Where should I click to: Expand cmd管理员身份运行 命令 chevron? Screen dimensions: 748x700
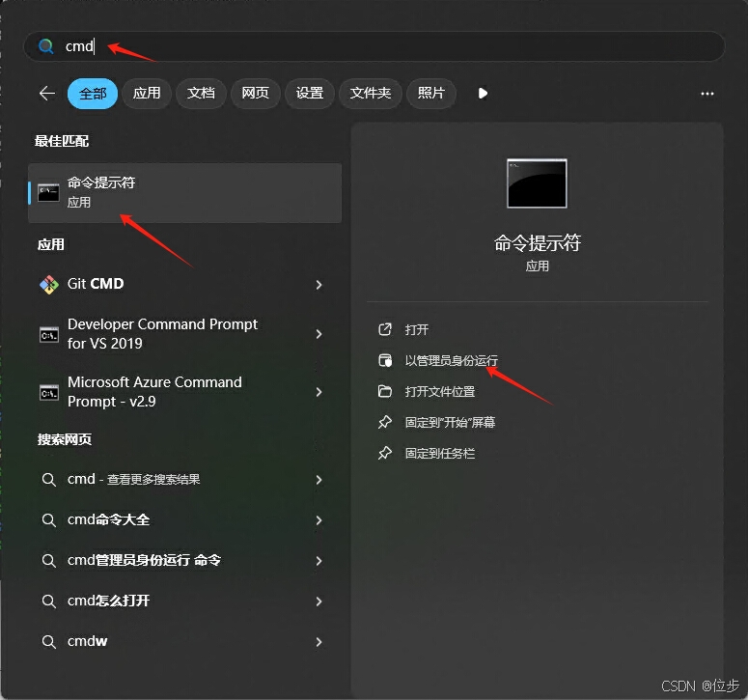pos(319,561)
